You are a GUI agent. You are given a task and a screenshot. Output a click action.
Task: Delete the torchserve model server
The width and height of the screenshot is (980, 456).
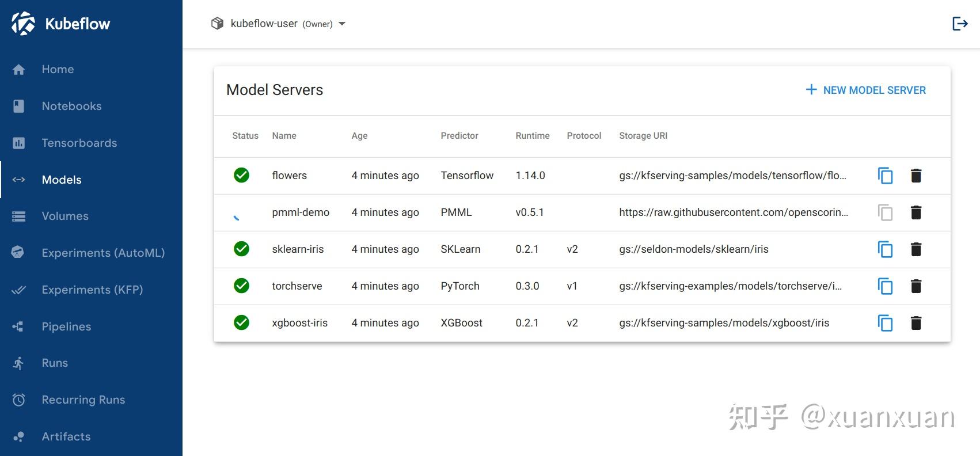tap(916, 286)
